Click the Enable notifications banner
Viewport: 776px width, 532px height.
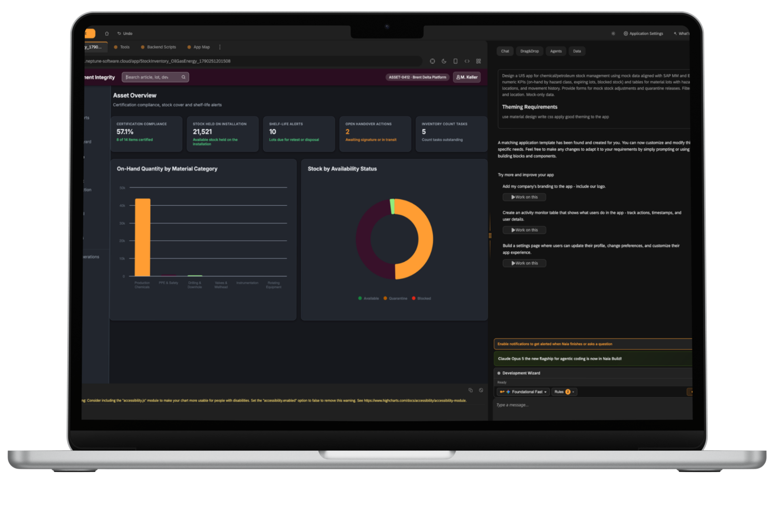(x=593, y=344)
